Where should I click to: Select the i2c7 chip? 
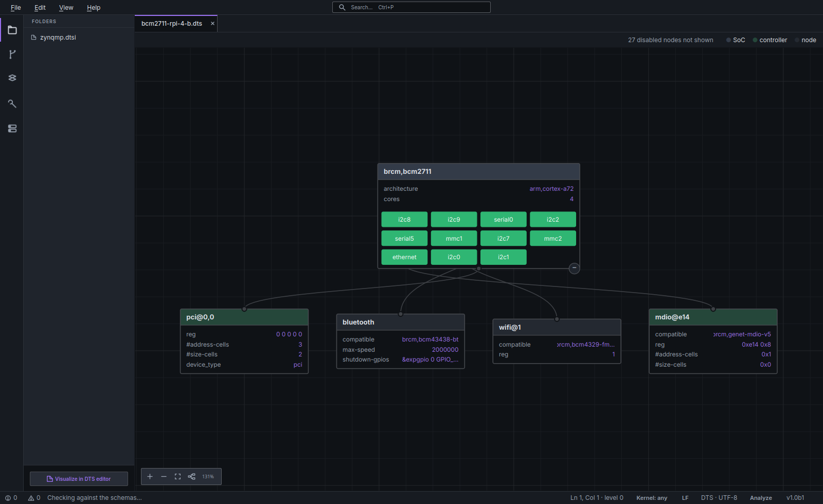(503, 239)
